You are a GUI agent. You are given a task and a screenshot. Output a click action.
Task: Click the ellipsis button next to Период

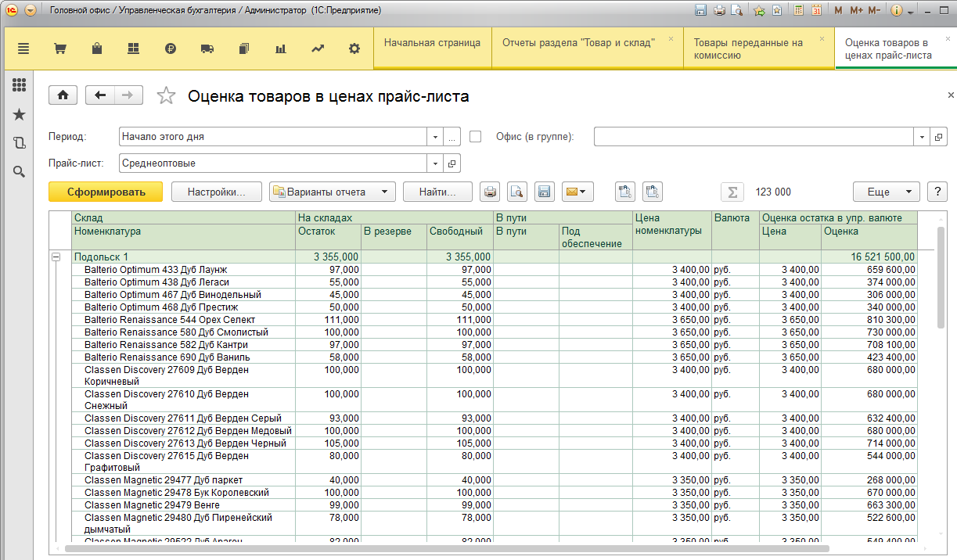452,136
